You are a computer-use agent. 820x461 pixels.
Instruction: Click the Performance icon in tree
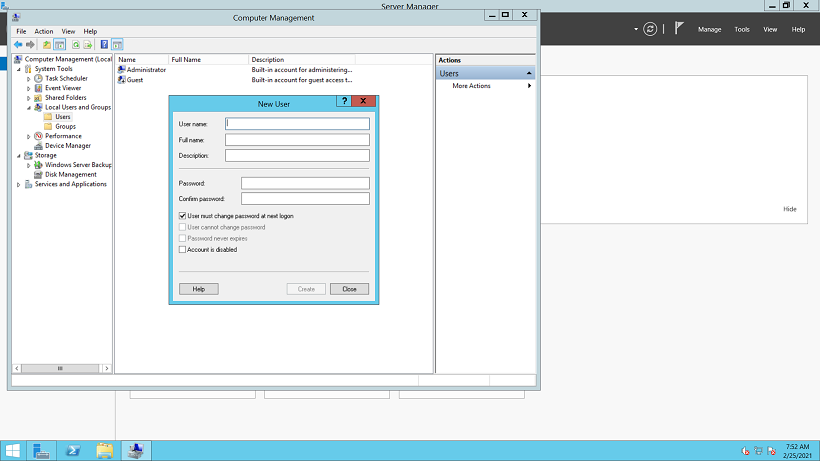click(x=38, y=136)
